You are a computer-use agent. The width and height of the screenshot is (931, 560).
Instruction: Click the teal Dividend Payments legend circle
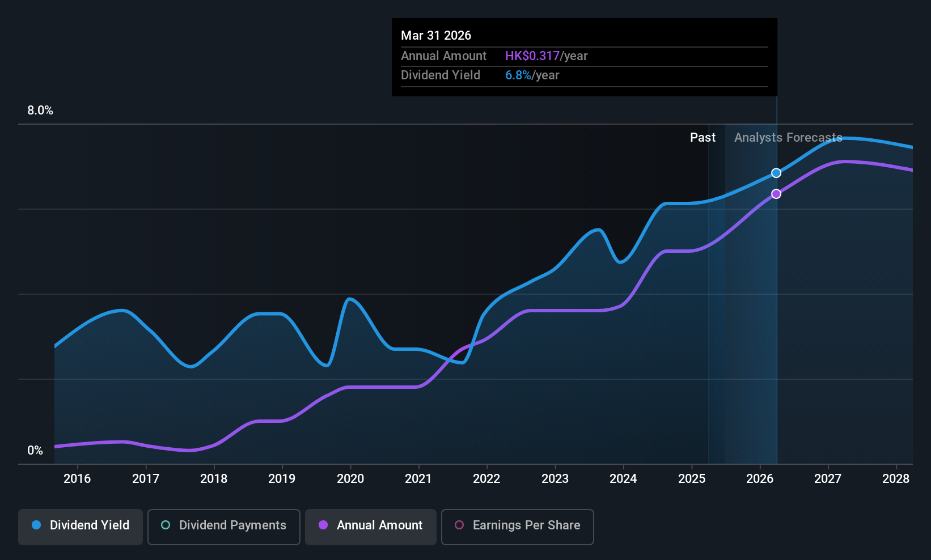pos(166,525)
